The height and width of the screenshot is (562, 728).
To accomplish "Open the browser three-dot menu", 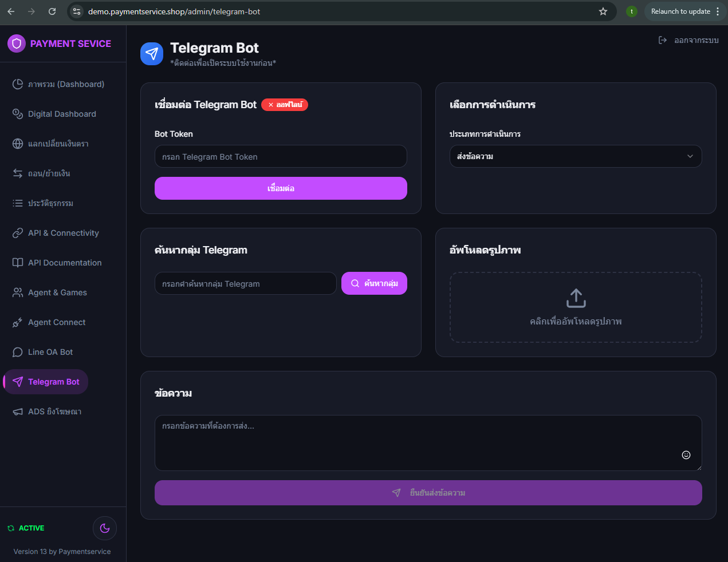I will tap(718, 11).
